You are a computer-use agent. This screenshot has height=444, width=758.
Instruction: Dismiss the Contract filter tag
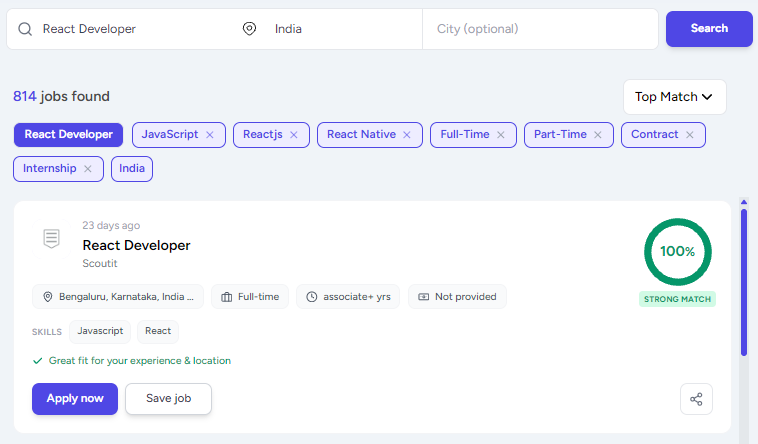pyautogui.click(x=690, y=135)
